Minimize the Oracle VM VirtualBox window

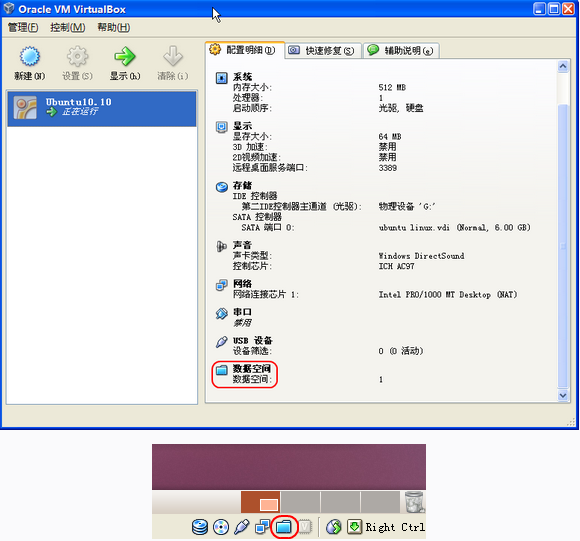click(x=539, y=9)
